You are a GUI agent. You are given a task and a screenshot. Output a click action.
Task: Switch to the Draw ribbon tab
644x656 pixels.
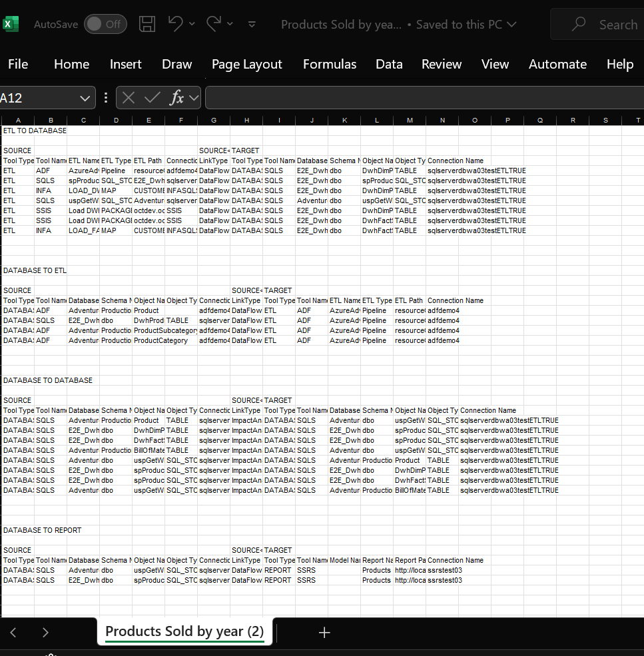coord(176,64)
